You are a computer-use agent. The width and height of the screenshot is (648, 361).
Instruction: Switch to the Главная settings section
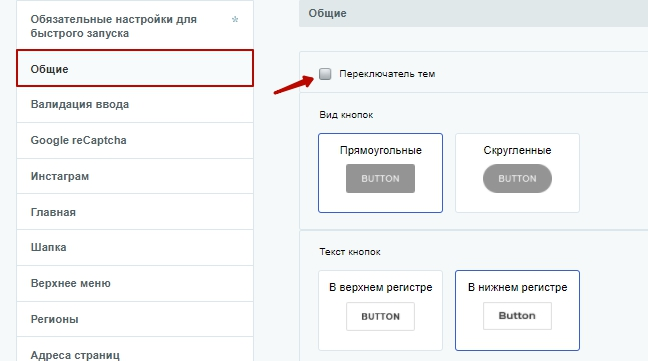click(135, 212)
